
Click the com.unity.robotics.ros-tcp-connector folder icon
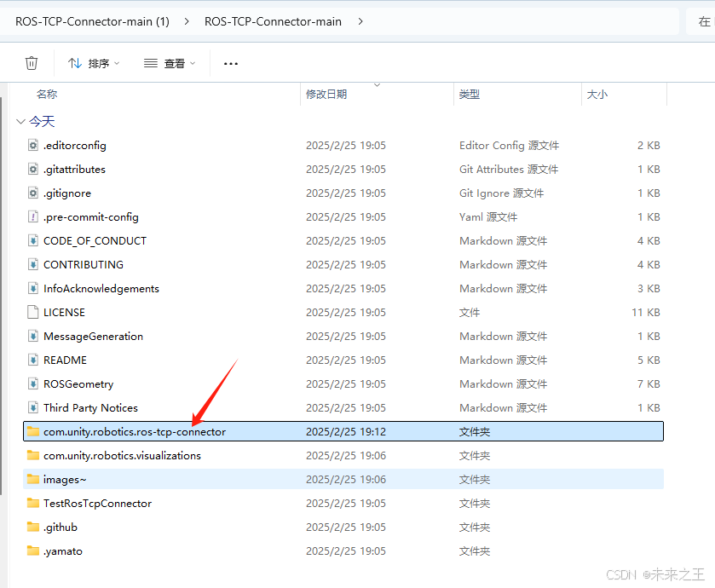click(33, 431)
